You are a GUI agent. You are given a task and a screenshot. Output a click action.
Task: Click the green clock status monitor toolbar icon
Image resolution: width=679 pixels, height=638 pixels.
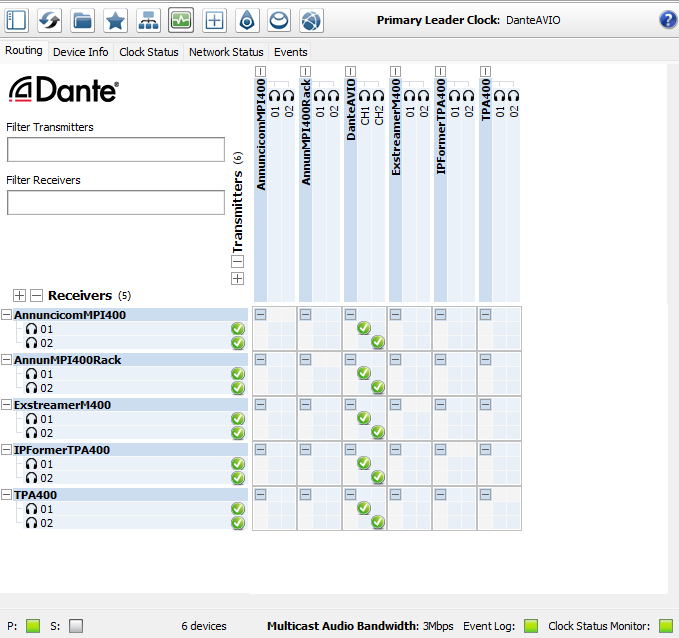coord(181,19)
